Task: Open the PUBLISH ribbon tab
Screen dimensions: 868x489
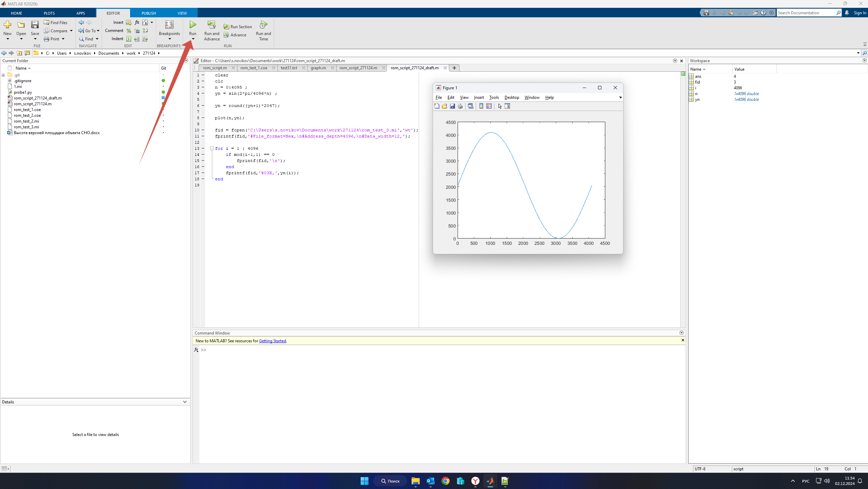Action: point(148,13)
